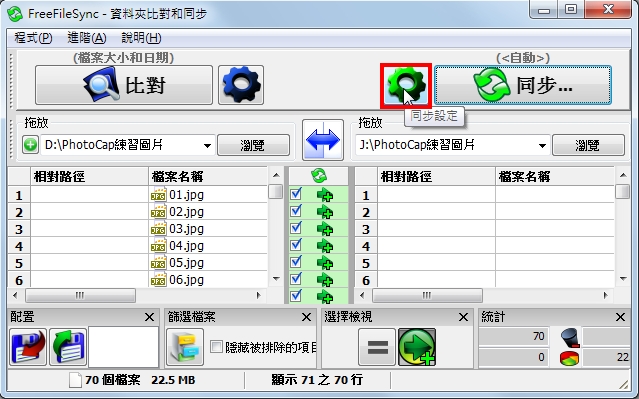The height and width of the screenshot is (399, 639).
Task: Select file 01.jpg in the left list
Action: pyautogui.click(x=186, y=195)
